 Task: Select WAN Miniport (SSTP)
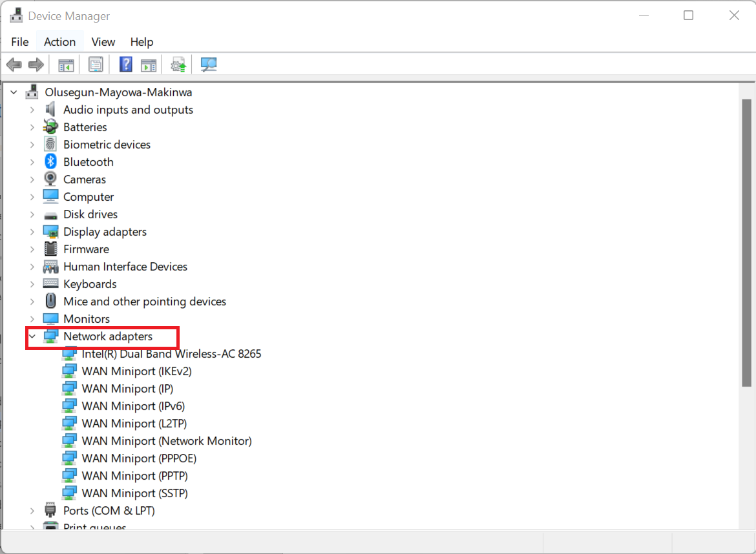click(x=134, y=493)
